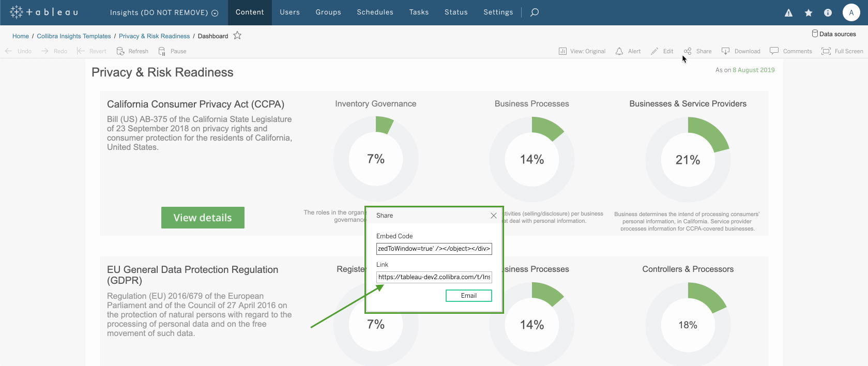Image resolution: width=868 pixels, height=366 pixels.
Task: Switch to the Schedules tab
Action: coord(375,12)
